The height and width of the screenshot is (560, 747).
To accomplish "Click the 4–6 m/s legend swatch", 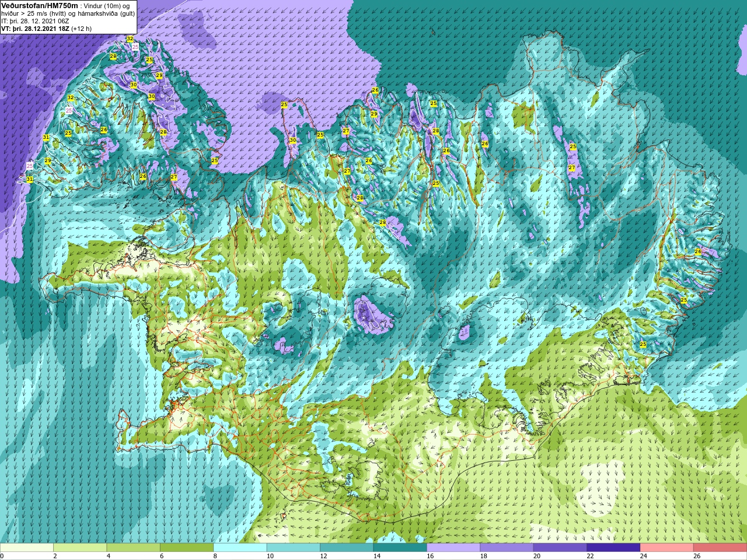I will pyautogui.click(x=134, y=548).
